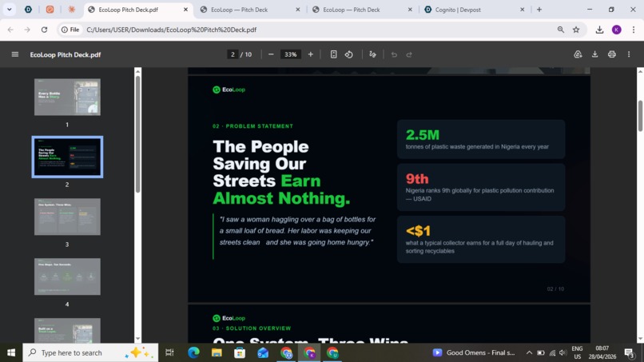Switch to the orange pinned tab

tap(50, 10)
